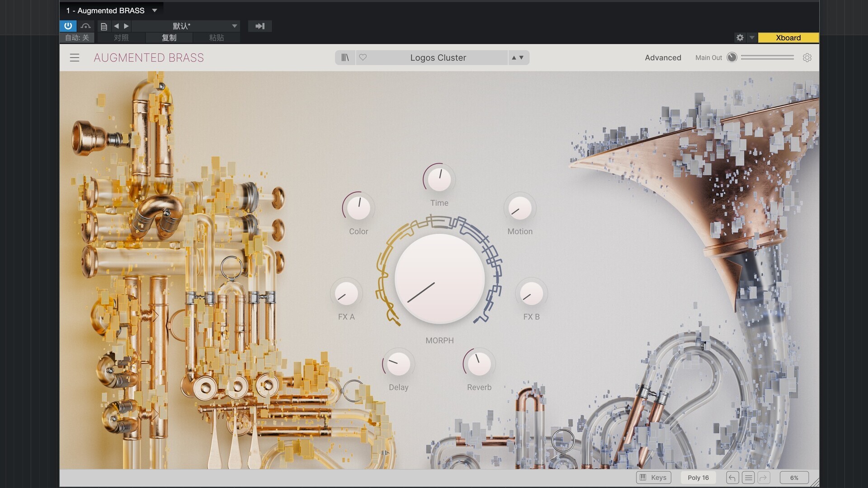Open the host gear settings icon
Screen dimensions: 868x488
(x=740, y=38)
